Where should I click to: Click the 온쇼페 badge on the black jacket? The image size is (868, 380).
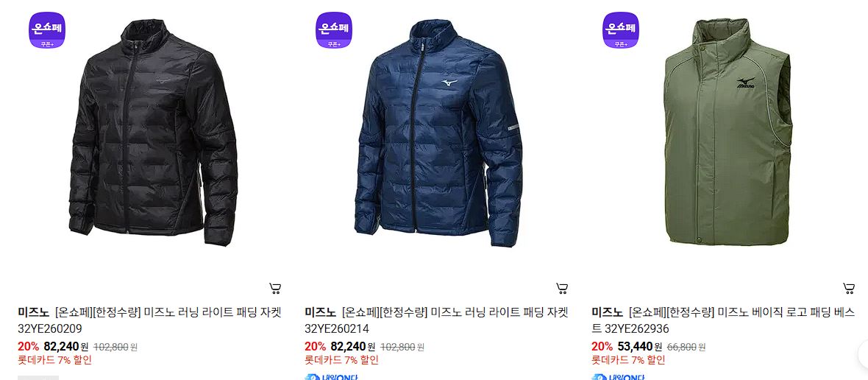click(47, 30)
